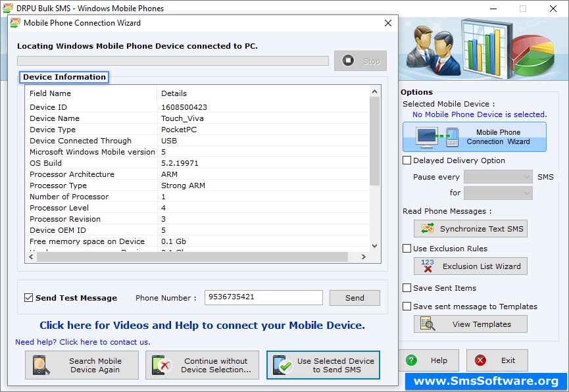
Task: Enable the Use Exclusion Rules checkbox
Action: [x=407, y=248]
